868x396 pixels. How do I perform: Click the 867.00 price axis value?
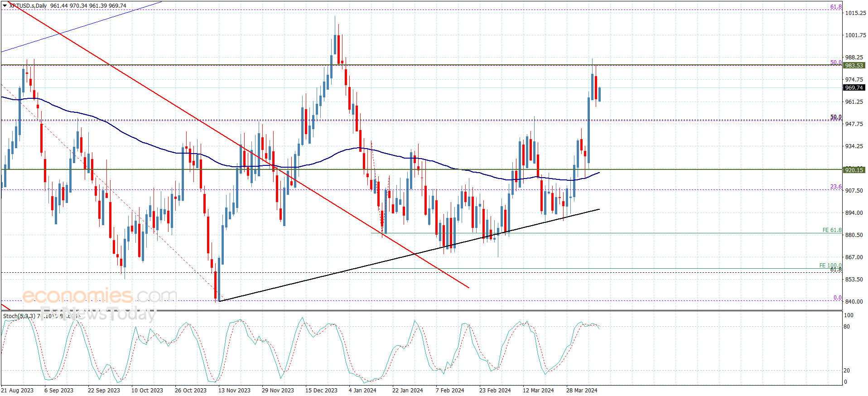point(854,257)
